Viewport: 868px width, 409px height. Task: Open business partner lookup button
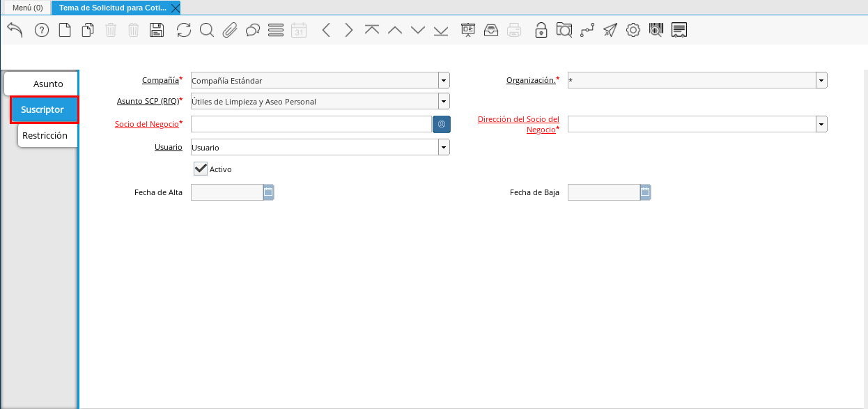[442, 124]
